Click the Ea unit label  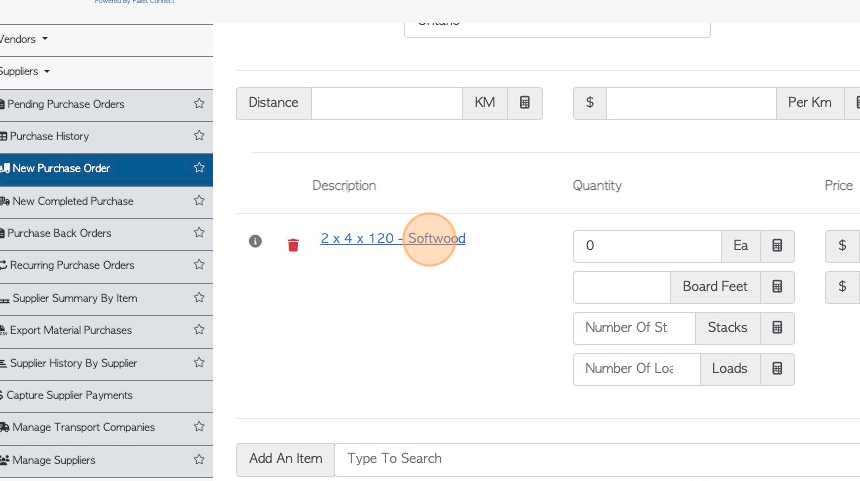(x=741, y=246)
